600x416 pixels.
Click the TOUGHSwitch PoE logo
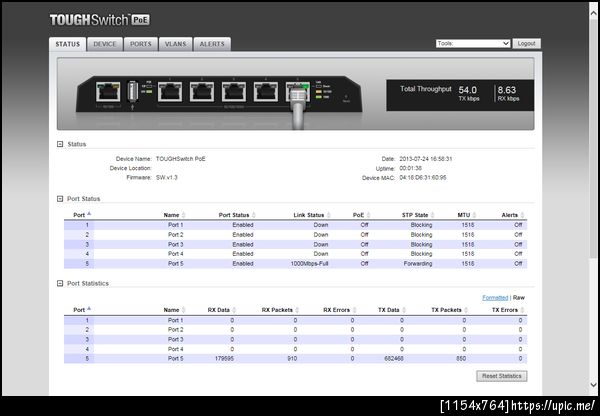99,20
